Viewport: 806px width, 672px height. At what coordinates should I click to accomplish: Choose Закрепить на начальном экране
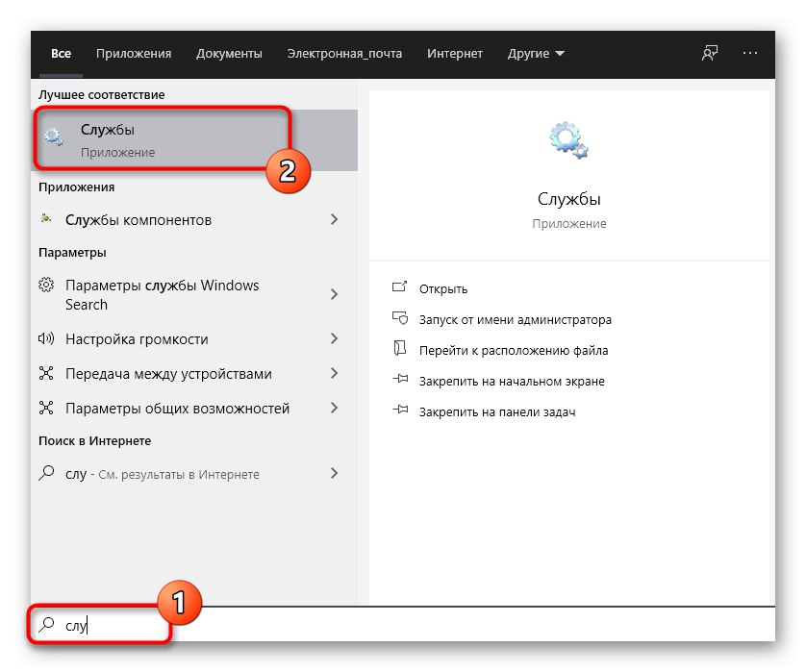512,382
